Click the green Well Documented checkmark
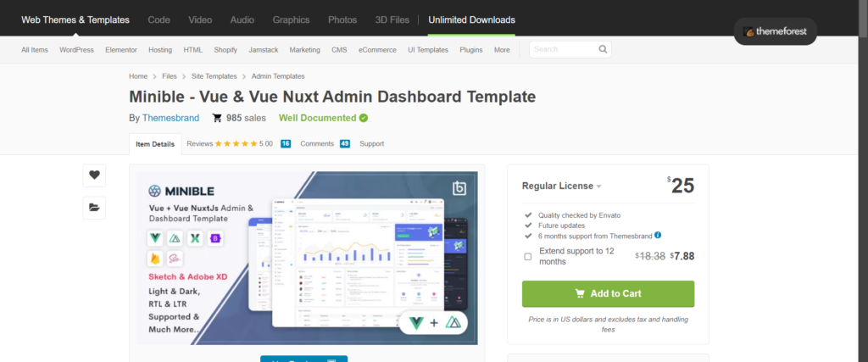Screen dimensions: 868x362 [x=363, y=118]
